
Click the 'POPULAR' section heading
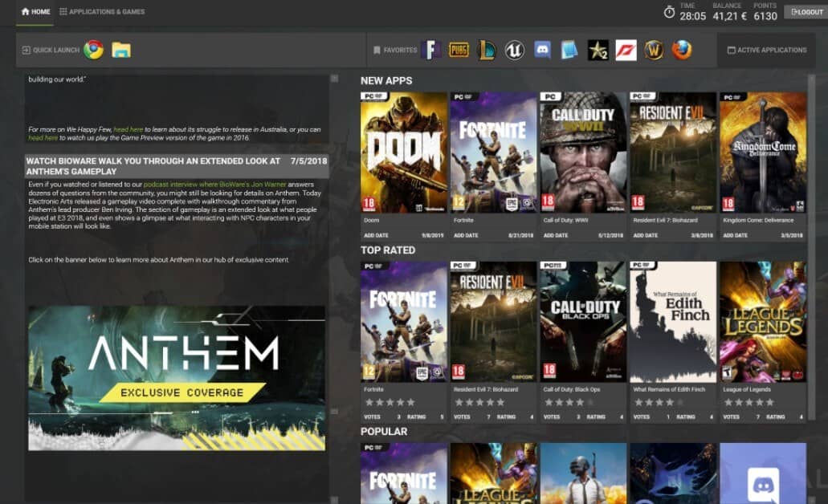383,432
